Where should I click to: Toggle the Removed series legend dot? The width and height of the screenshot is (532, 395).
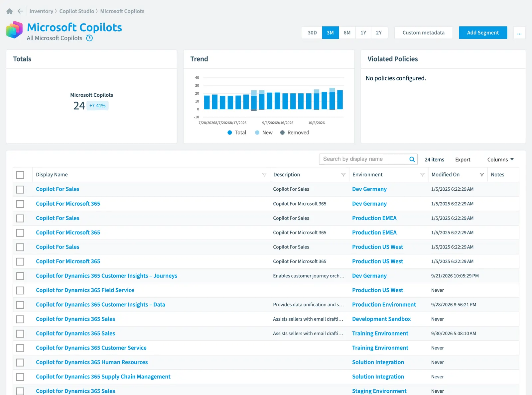(282, 133)
